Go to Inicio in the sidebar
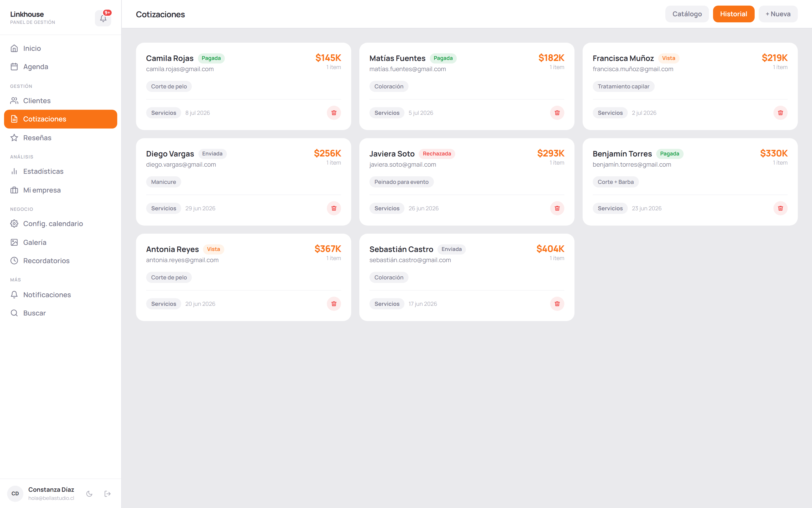This screenshot has height=508, width=812. click(x=60, y=48)
